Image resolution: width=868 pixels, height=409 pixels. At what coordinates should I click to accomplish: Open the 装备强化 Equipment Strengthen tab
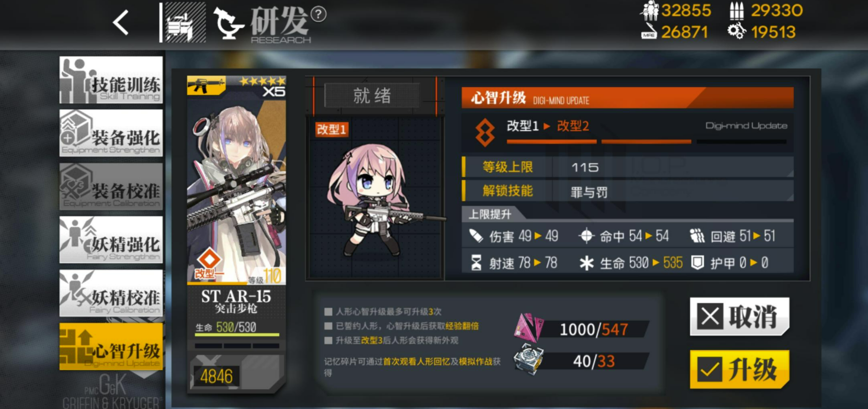tap(111, 133)
